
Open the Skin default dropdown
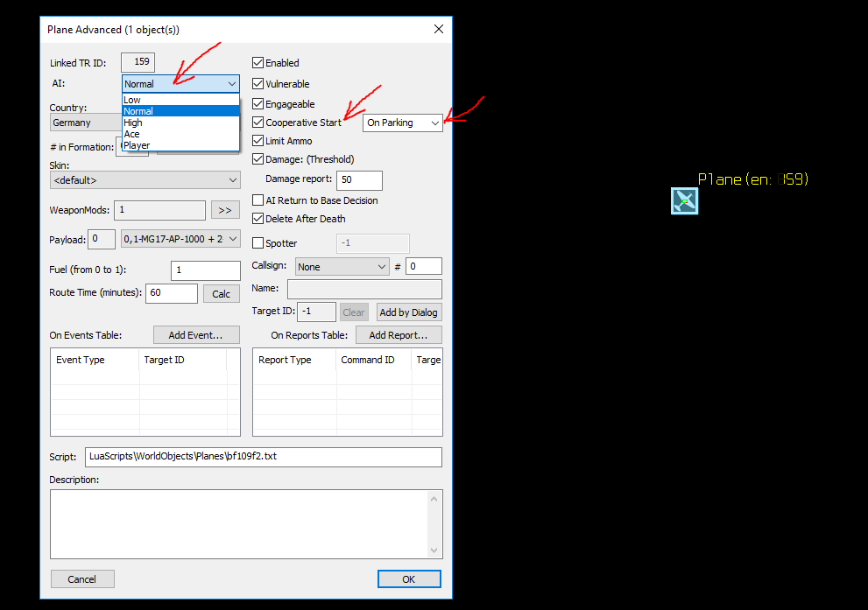[x=145, y=179]
